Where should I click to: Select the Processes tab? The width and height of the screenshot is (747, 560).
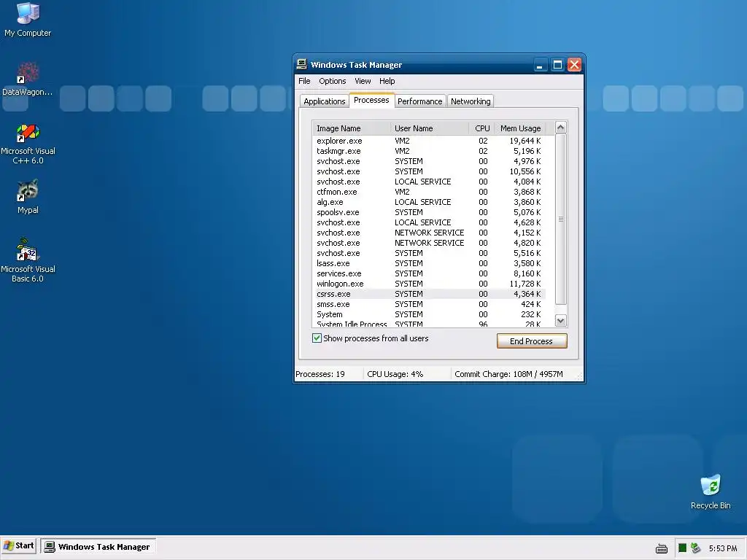click(371, 100)
